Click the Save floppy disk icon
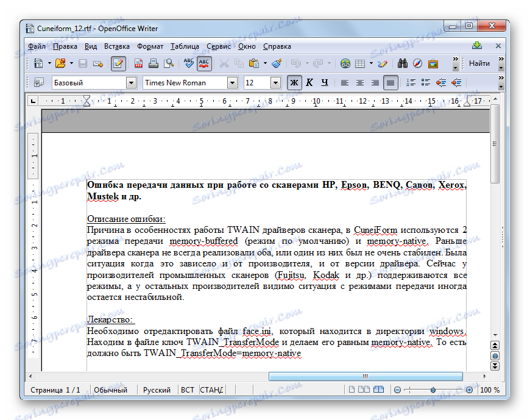The image size is (530, 420). click(x=83, y=63)
